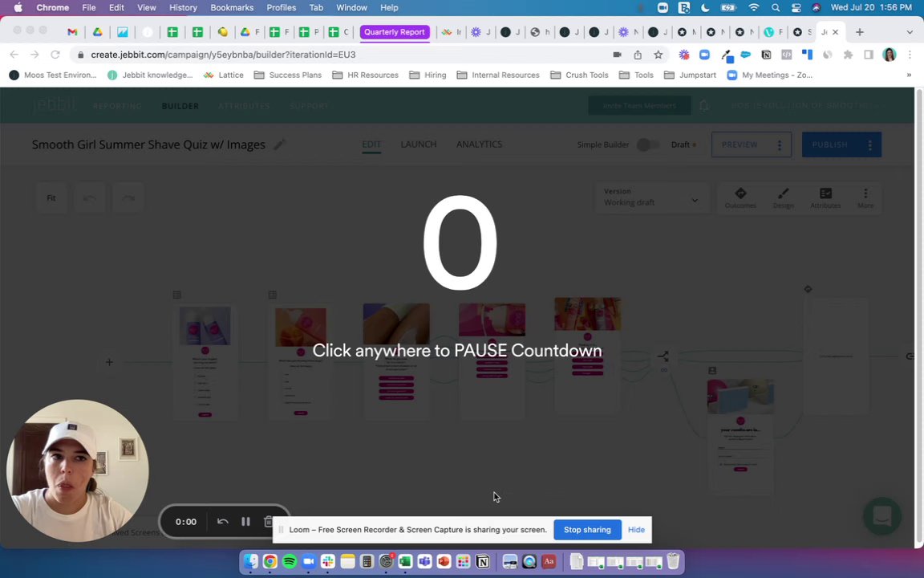Open Chrome three-dot menu

(910, 55)
